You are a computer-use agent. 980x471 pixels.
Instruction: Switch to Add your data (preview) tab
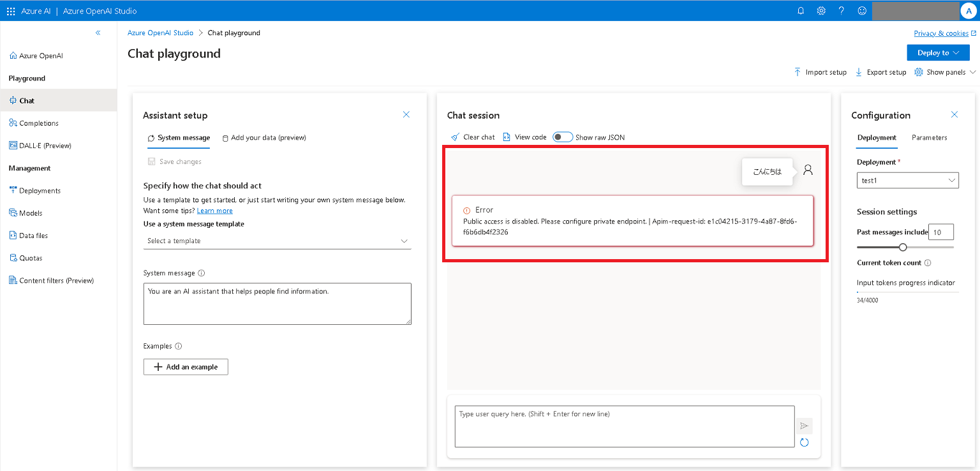point(264,138)
